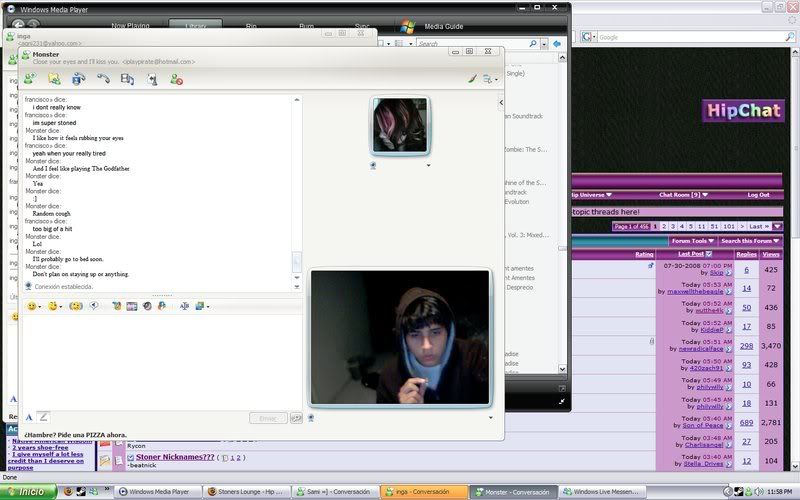Click in the message typing area
The width and height of the screenshot is (800, 500).
pyautogui.click(x=161, y=361)
